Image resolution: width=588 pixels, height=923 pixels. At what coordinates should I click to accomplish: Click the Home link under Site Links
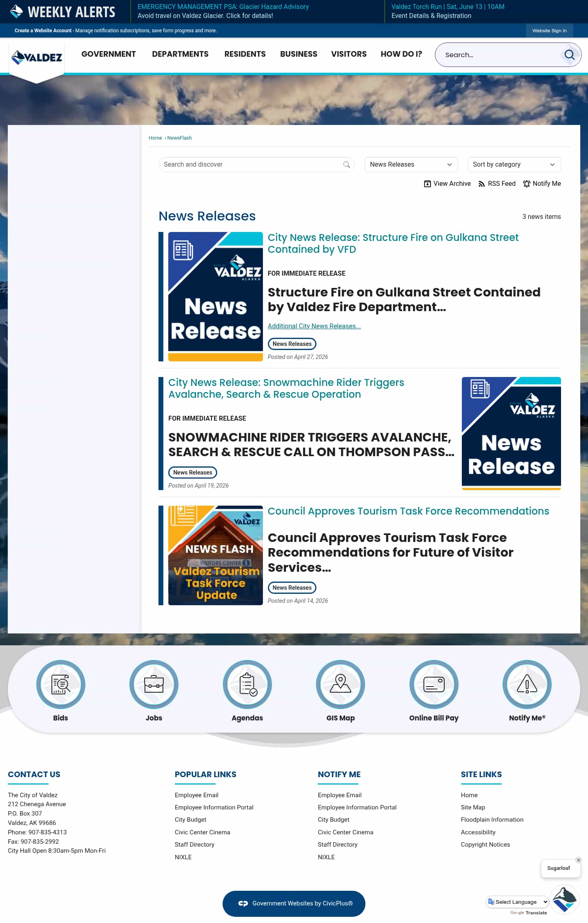click(x=469, y=795)
